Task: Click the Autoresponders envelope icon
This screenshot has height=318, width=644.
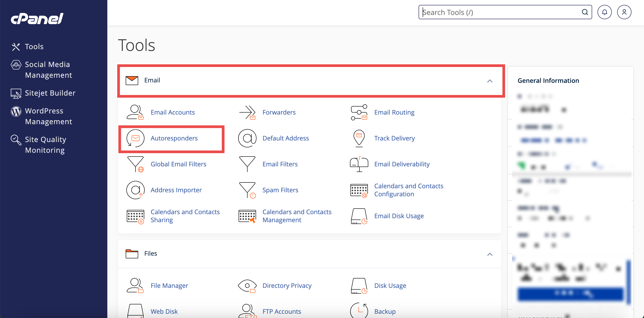Action: coord(135,138)
